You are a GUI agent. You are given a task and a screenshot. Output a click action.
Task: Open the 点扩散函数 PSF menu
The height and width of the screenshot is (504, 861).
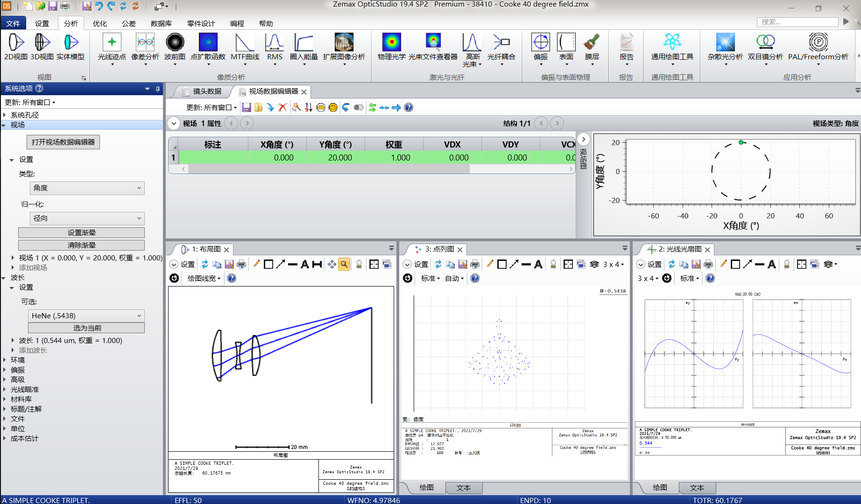pyautogui.click(x=208, y=49)
